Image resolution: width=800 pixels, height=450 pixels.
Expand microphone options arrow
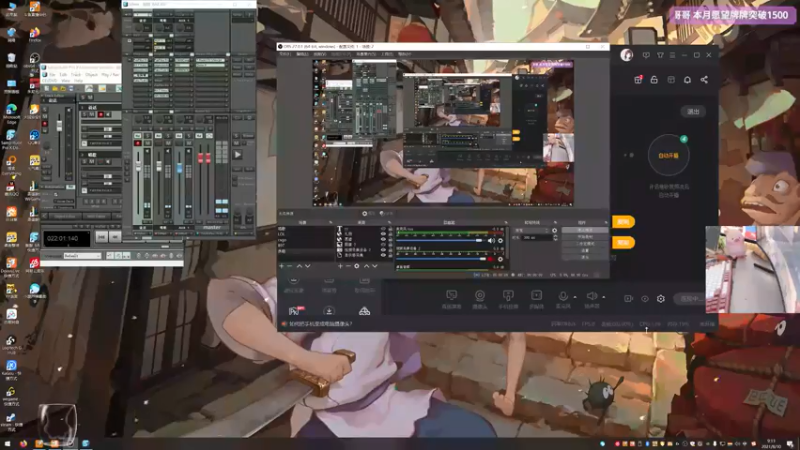(575, 297)
